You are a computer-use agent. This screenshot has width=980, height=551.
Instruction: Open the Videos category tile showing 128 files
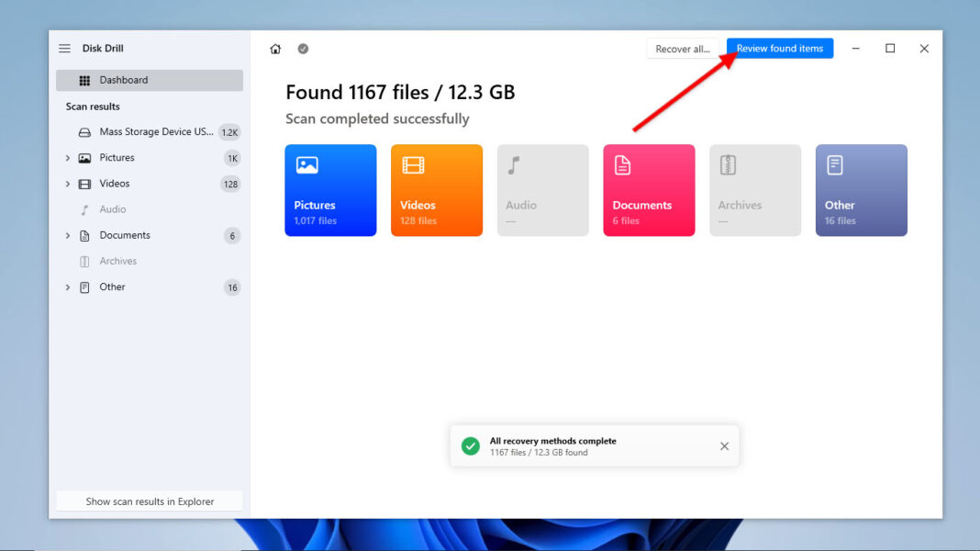click(x=436, y=190)
